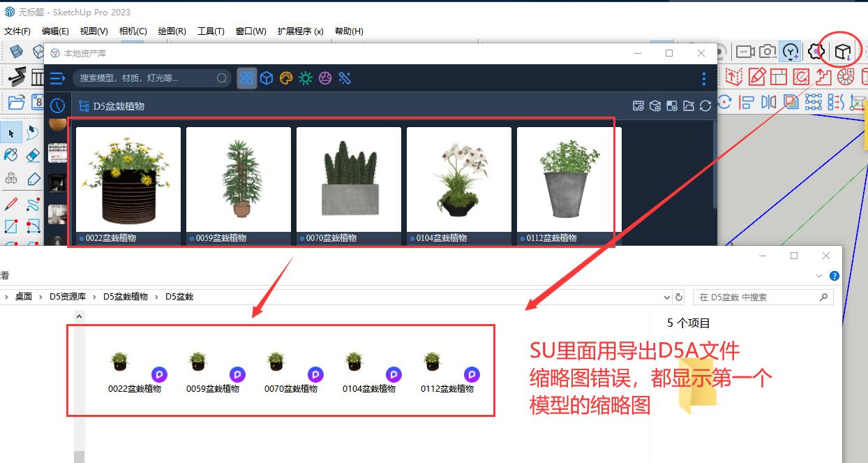Screen dimensions: 868x463
Task: Open the 扩展程序 menu
Action: point(300,31)
